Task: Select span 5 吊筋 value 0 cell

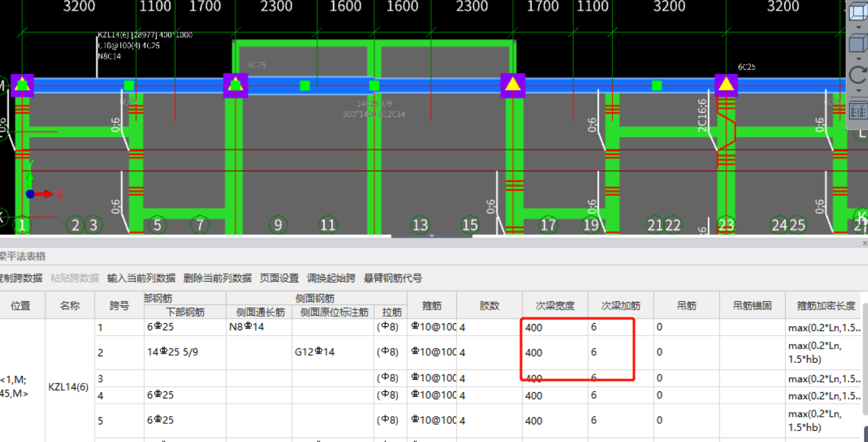Action: click(686, 421)
